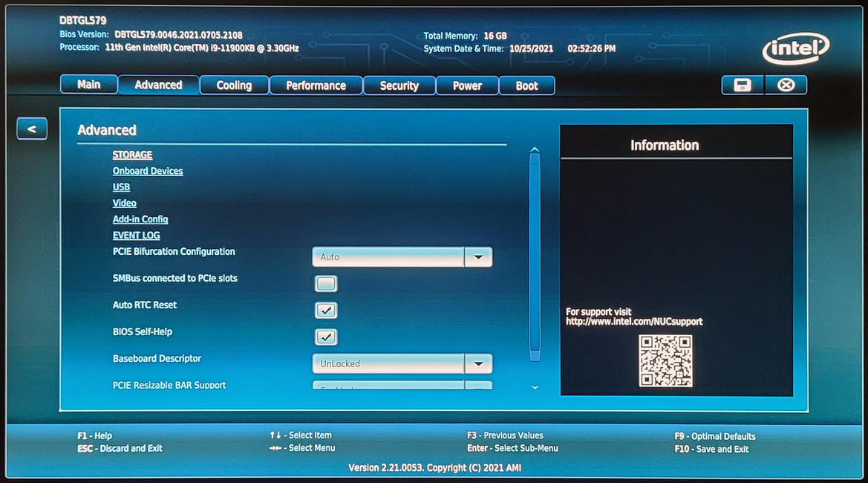Viewport: 868px width, 483px height.
Task: Click the F1 - Help hint
Action: coord(94,436)
